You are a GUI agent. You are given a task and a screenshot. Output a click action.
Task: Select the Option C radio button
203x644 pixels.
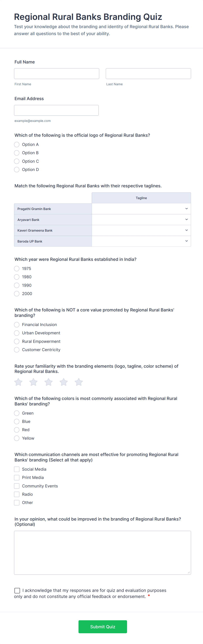click(x=17, y=161)
